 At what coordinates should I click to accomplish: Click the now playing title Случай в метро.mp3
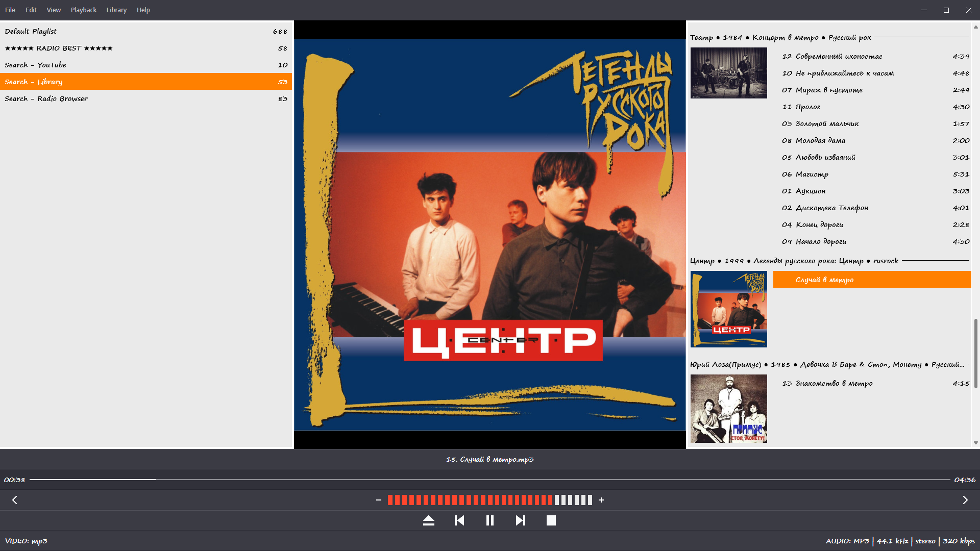point(490,459)
